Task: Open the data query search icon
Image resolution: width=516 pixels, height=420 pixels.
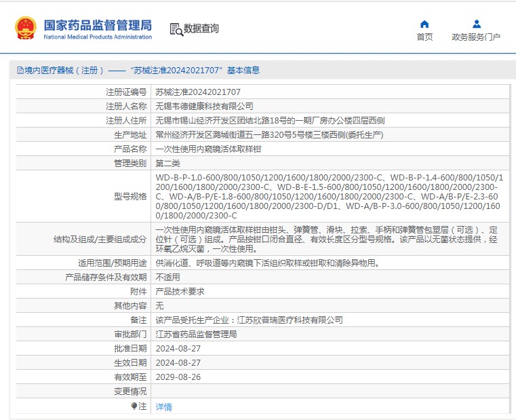Action: [176, 29]
